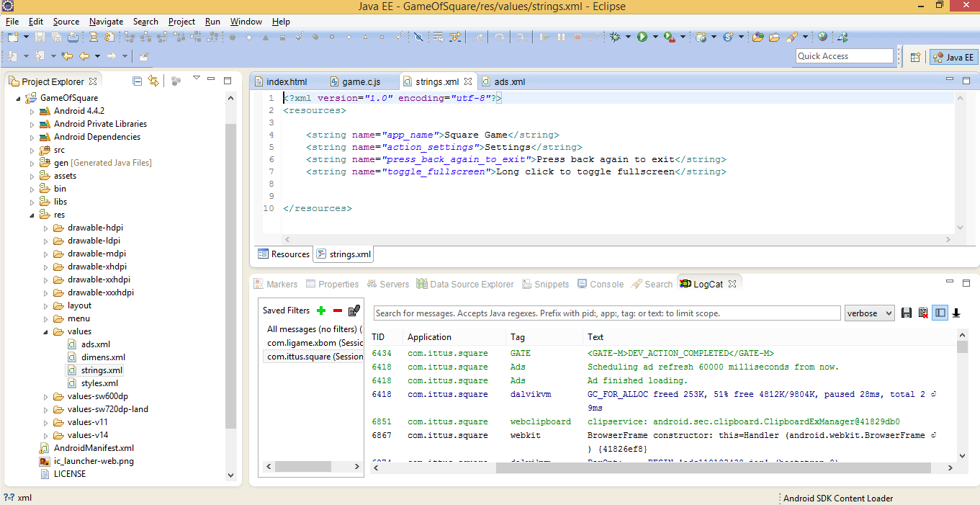980x505 pixels.
Task: Close the strings.xml editor tab
Action: click(467, 81)
